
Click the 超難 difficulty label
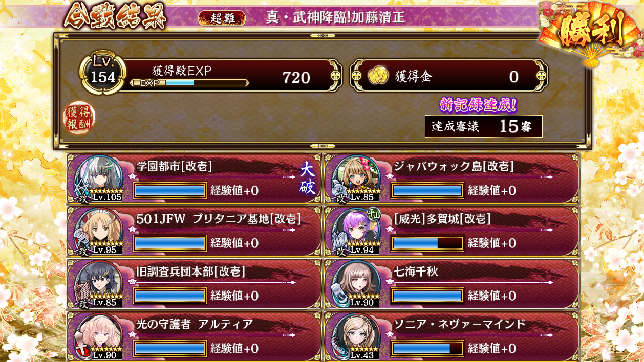click(x=222, y=18)
